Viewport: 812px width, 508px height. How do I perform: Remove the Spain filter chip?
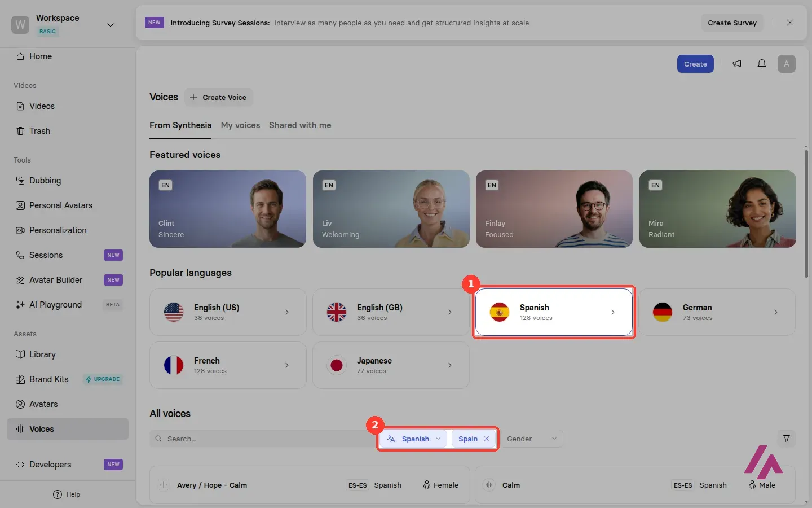tap(487, 439)
